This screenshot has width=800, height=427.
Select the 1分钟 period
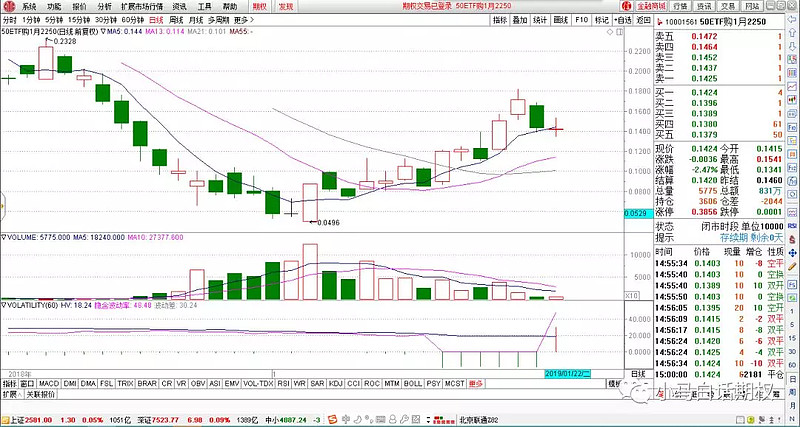(x=31, y=20)
